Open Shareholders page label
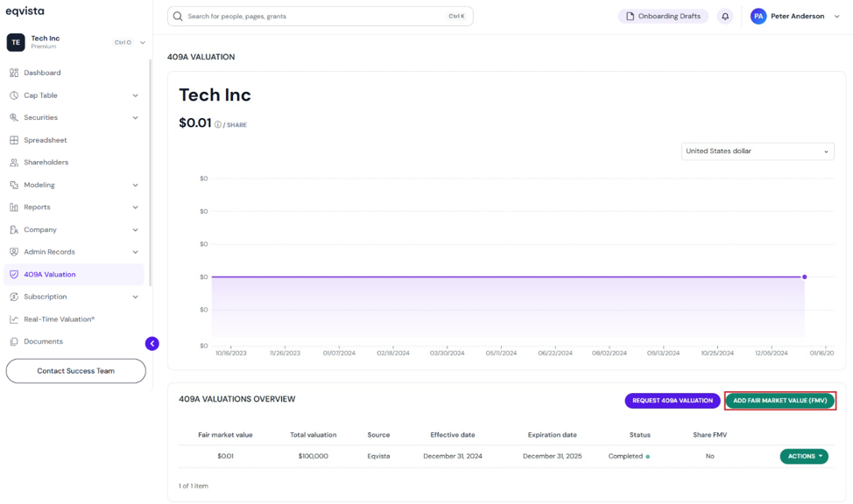853x504 pixels. (x=46, y=163)
